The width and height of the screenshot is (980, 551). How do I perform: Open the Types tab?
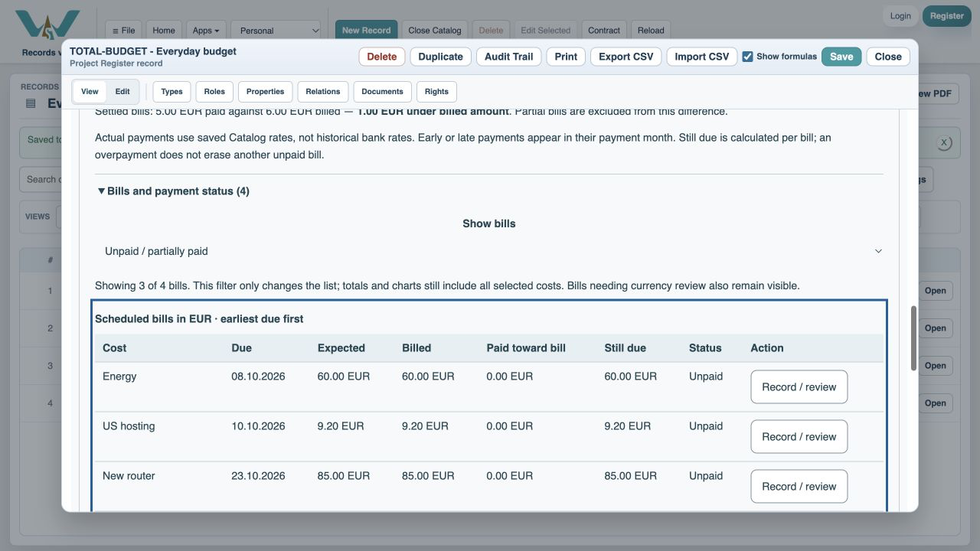pyautogui.click(x=171, y=92)
